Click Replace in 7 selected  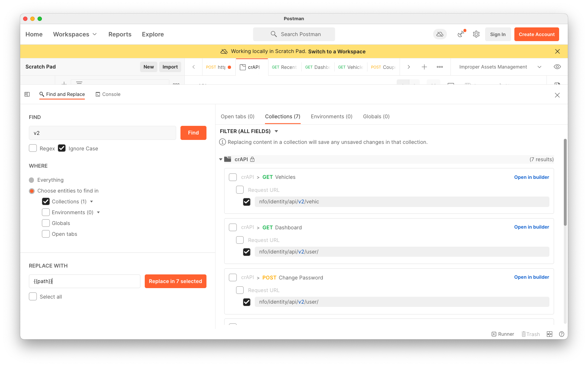175,281
